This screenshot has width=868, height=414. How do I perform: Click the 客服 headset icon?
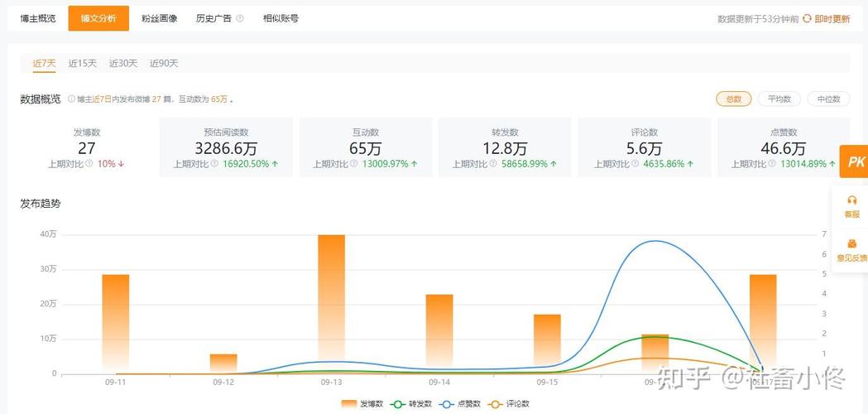click(852, 200)
